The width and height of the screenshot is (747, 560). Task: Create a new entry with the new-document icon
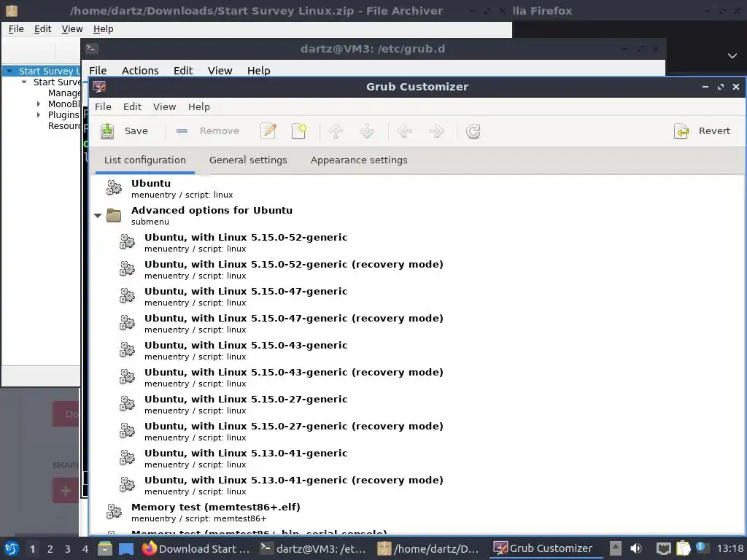pos(299,131)
